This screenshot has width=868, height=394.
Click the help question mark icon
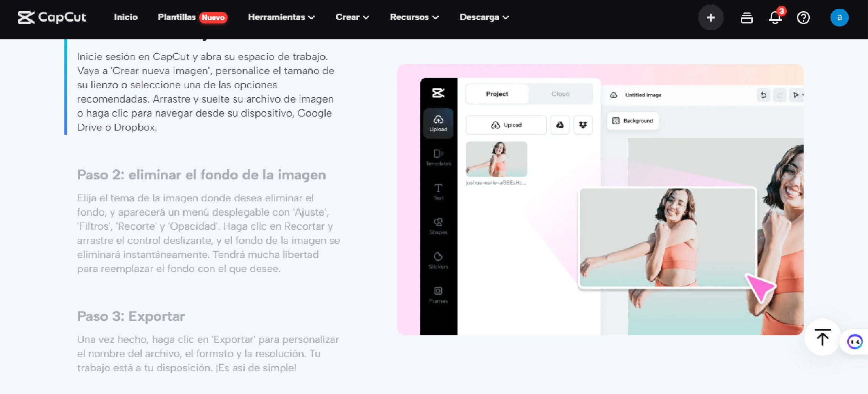[803, 17]
